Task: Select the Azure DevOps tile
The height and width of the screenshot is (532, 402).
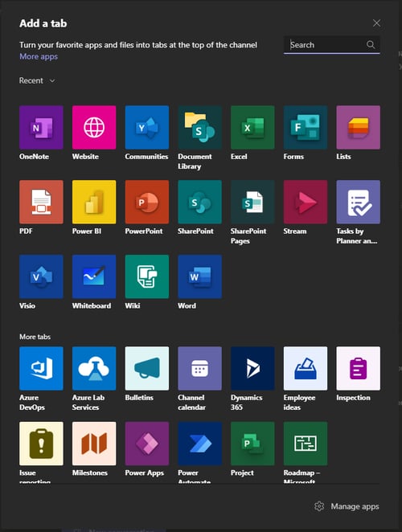Action: pos(41,369)
